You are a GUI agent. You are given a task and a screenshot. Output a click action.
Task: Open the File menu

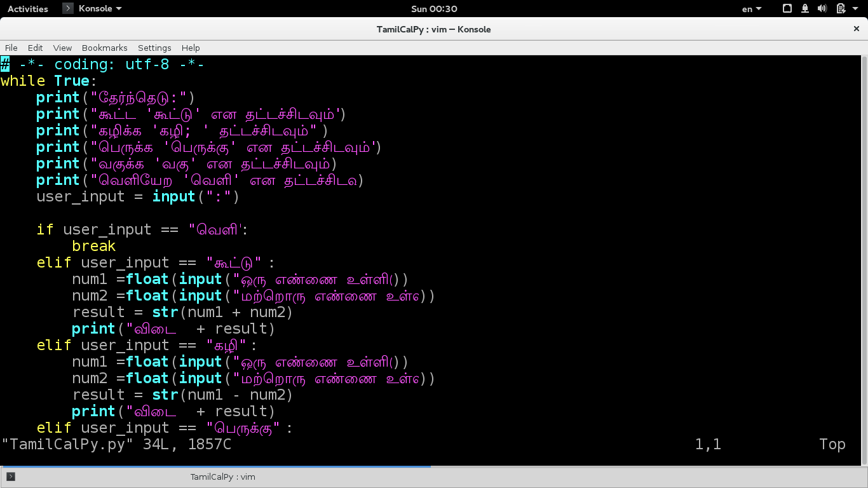[11, 48]
